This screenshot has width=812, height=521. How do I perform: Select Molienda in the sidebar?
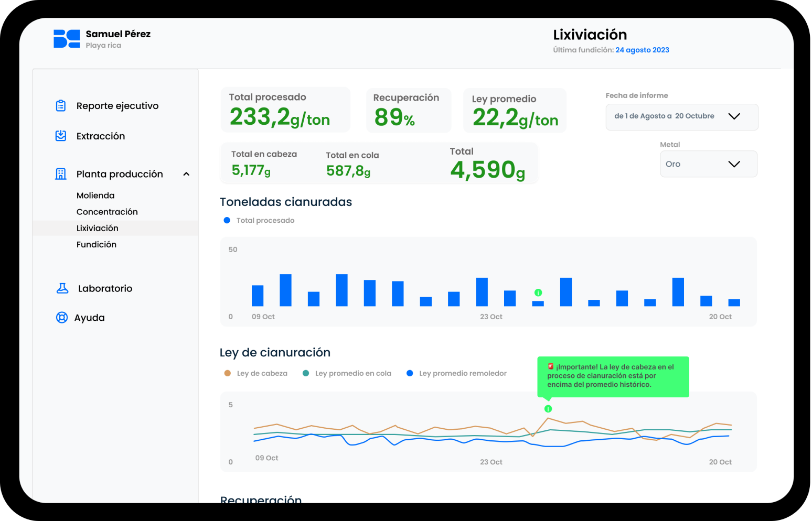(95, 195)
